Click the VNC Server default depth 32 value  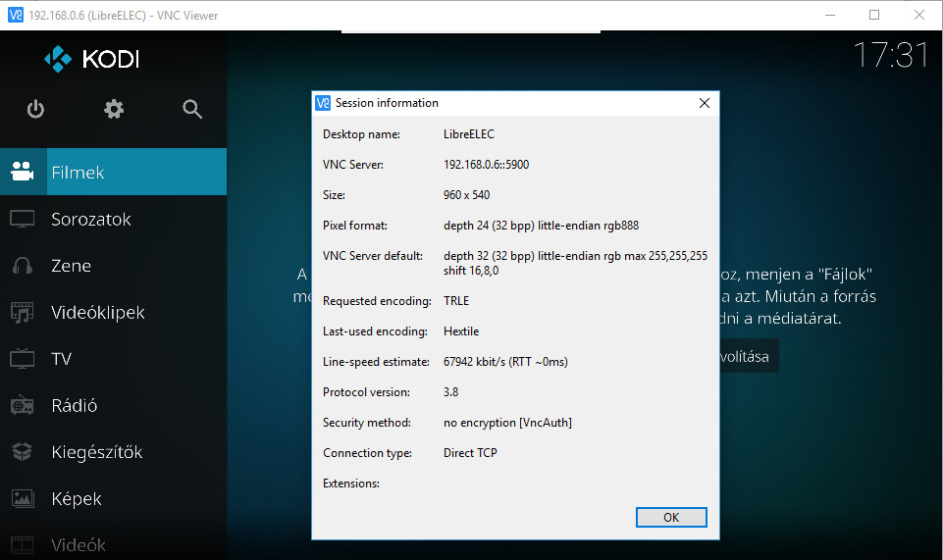coord(575,263)
